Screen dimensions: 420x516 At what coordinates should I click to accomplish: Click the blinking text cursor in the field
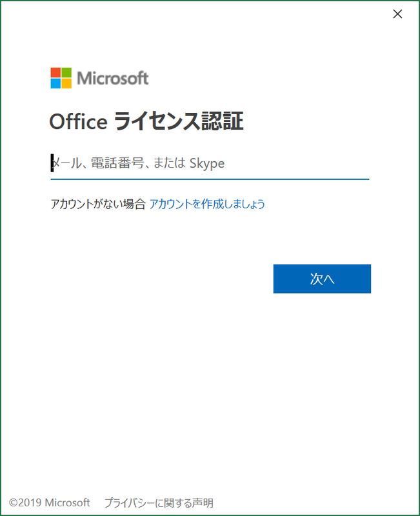[52, 163]
